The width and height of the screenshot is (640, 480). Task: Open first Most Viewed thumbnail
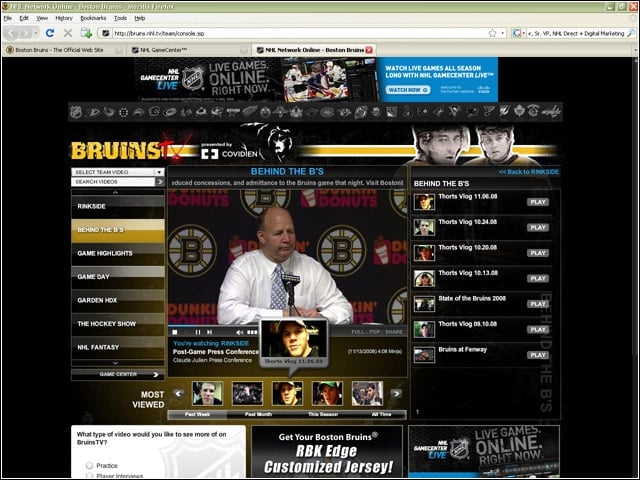click(207, 393)
